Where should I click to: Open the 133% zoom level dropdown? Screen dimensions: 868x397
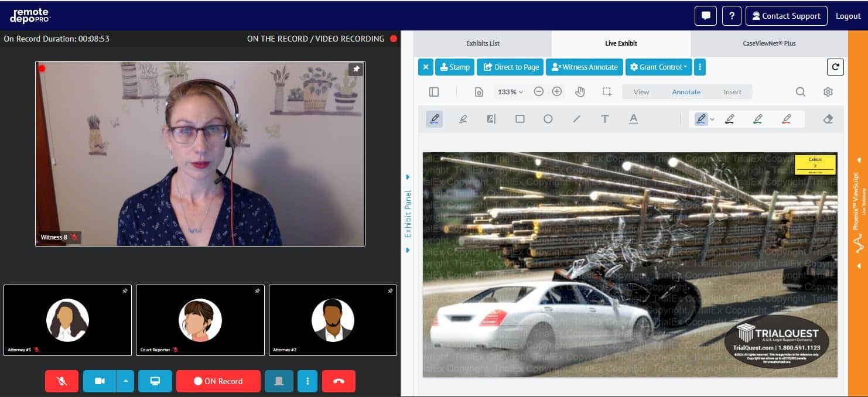click(510, 92)
